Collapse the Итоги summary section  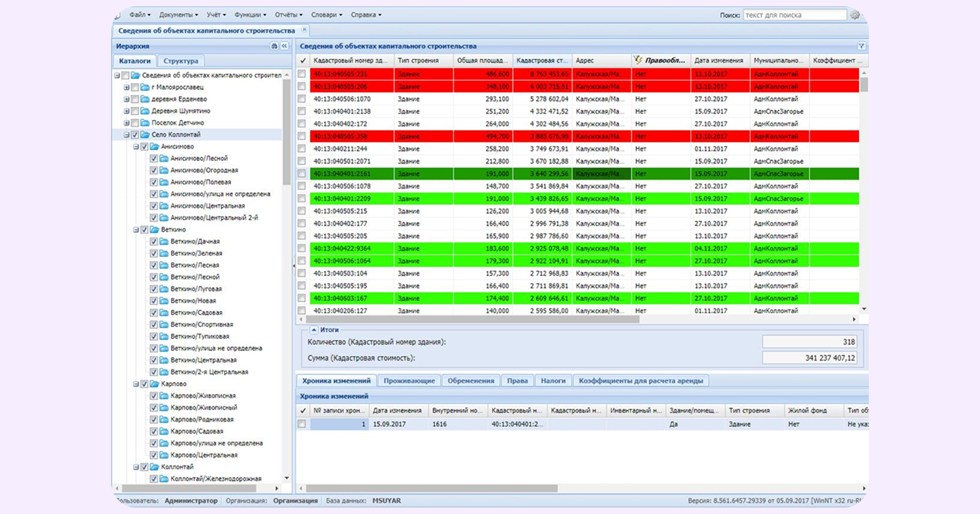click(x=314, y=330)
